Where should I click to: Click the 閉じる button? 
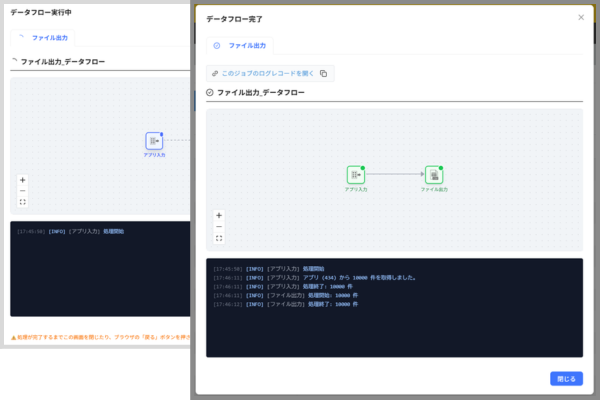(x=566, y=379)
